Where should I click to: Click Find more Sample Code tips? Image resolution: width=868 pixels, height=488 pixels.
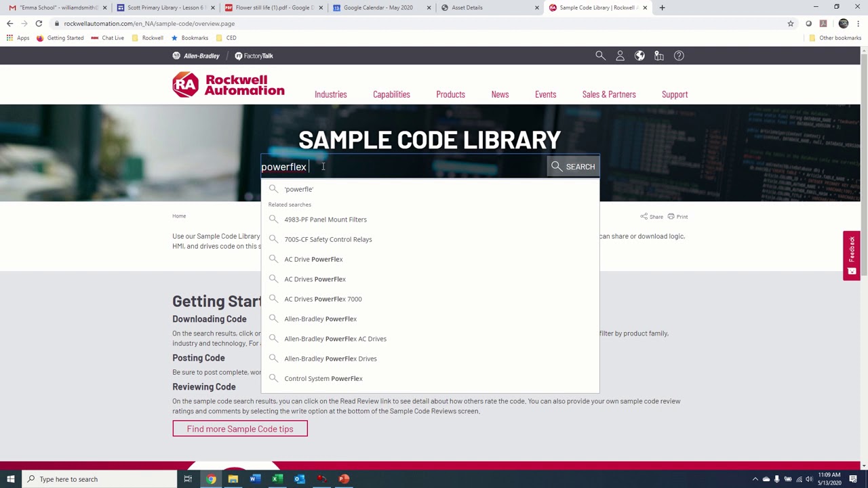[240, 429]
